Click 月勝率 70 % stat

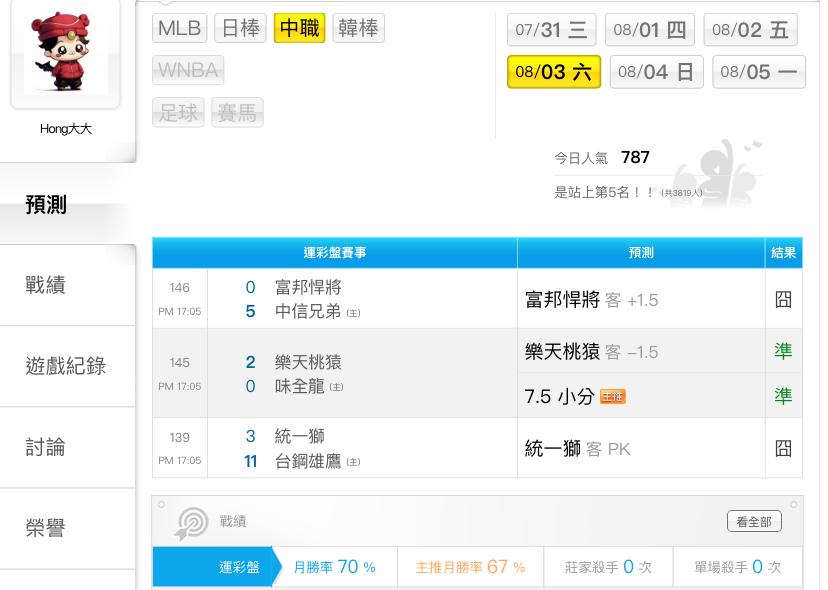coord(335,567)
